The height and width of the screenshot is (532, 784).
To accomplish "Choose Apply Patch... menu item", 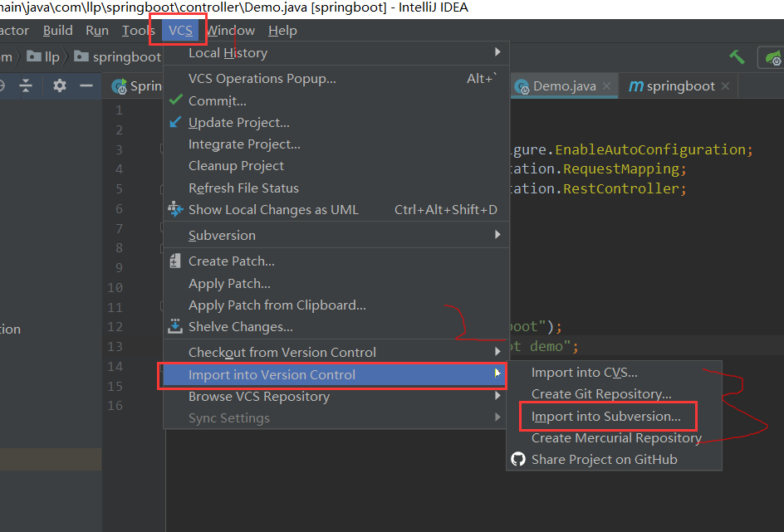I will (x=336, y=283).
